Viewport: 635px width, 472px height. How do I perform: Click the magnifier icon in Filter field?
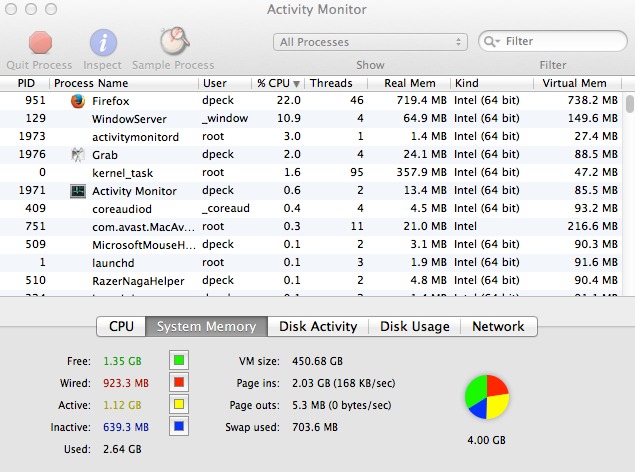(491, 41)
